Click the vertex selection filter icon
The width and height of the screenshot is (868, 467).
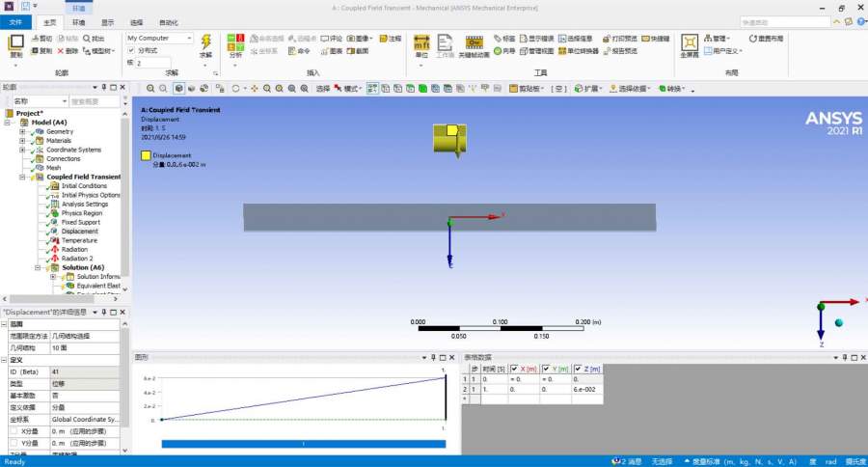pos(385,88)
